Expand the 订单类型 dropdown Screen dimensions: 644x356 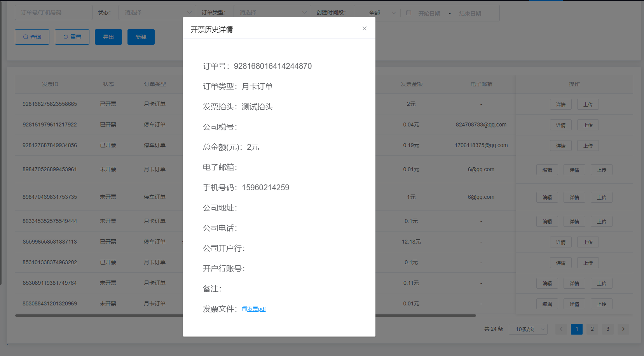(272, 12)
